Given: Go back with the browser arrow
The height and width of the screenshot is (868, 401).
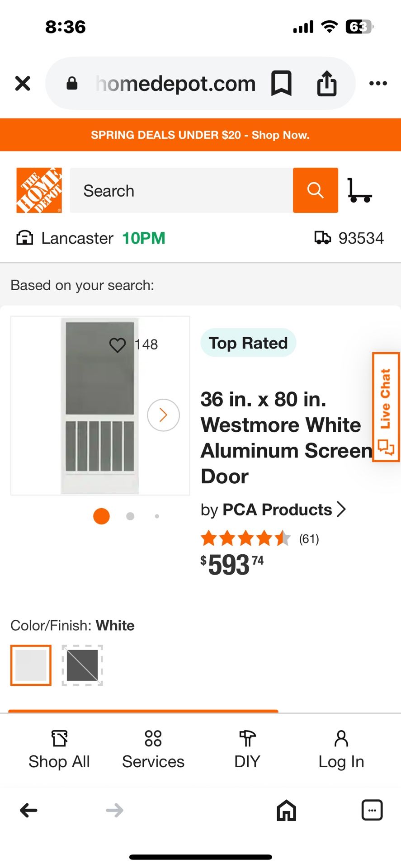Looking at the screenshot, I should click(28, 810).
